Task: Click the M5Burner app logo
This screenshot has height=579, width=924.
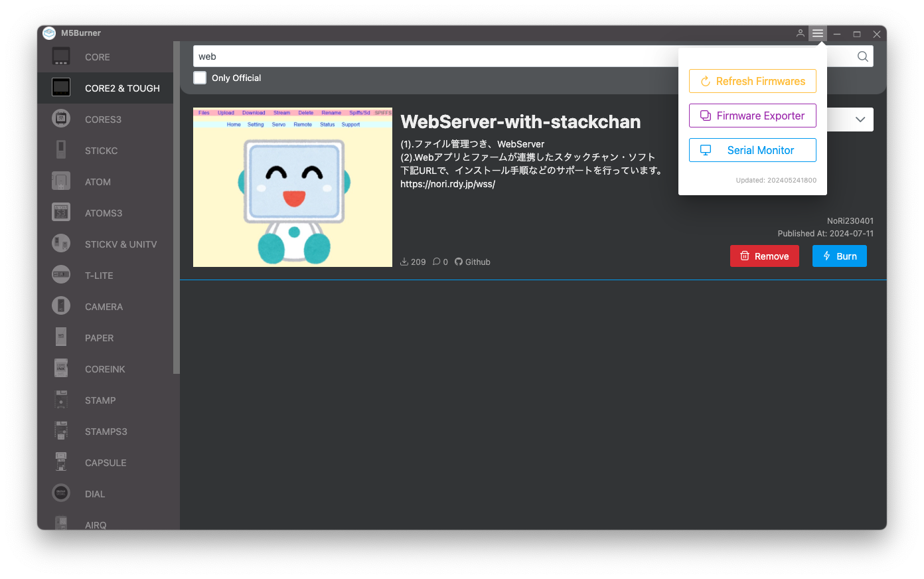Action: pyautogui.click(x=49, y=33)
